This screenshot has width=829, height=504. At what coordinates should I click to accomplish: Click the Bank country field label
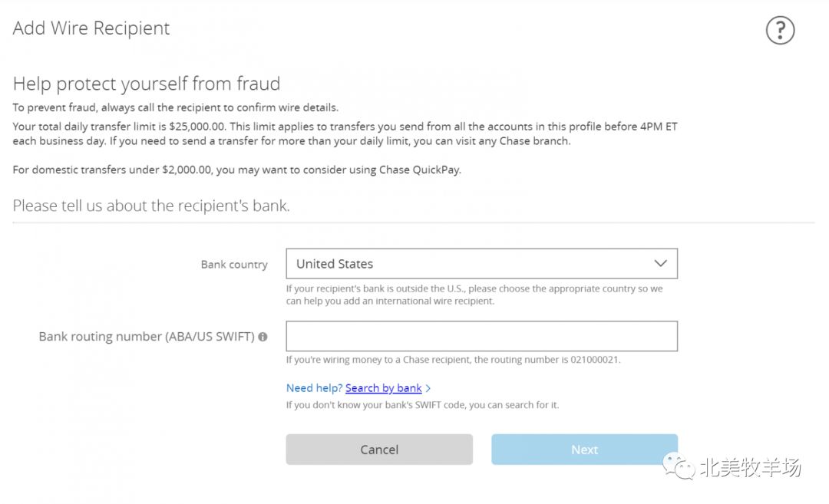coord(234,265)
